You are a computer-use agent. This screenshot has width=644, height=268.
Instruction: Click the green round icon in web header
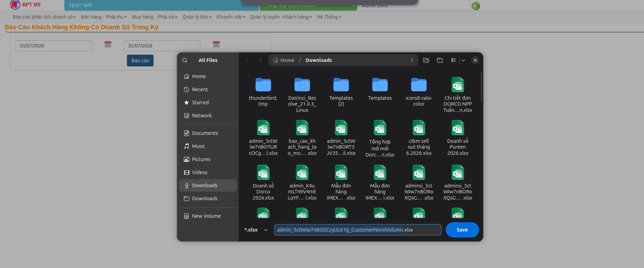476,6
